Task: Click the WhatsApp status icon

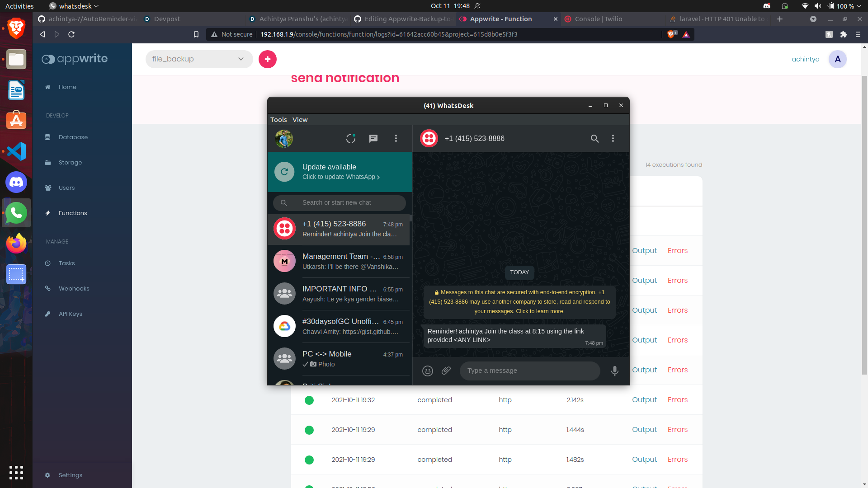Action: click(x=351, y=139)
